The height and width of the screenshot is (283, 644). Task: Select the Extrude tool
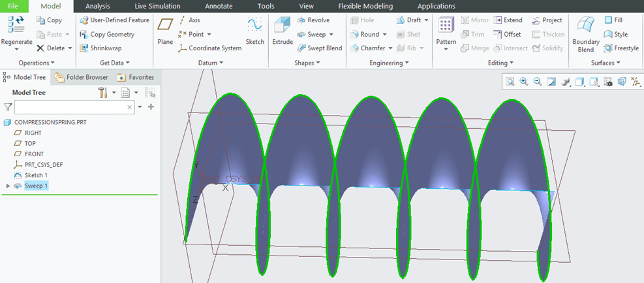click(x=283, y=31)
